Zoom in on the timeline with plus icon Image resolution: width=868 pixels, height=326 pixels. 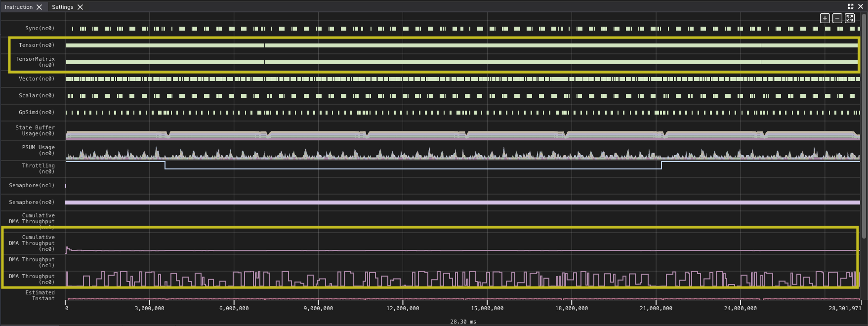click(825, 18)
